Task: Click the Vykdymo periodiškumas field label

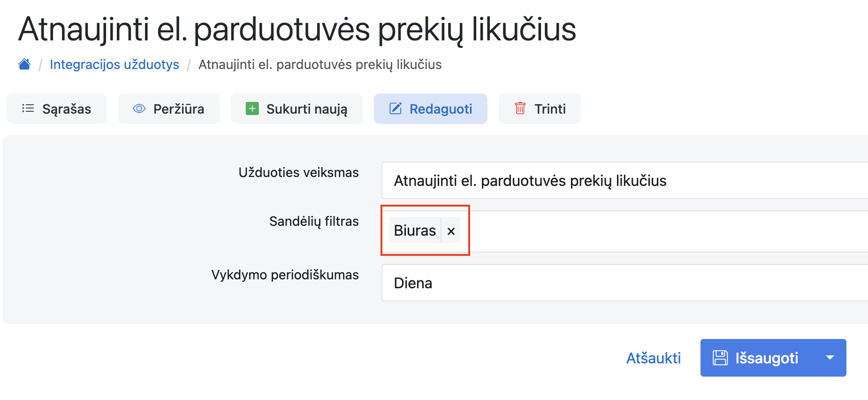Action: click(x=285, y=275)
